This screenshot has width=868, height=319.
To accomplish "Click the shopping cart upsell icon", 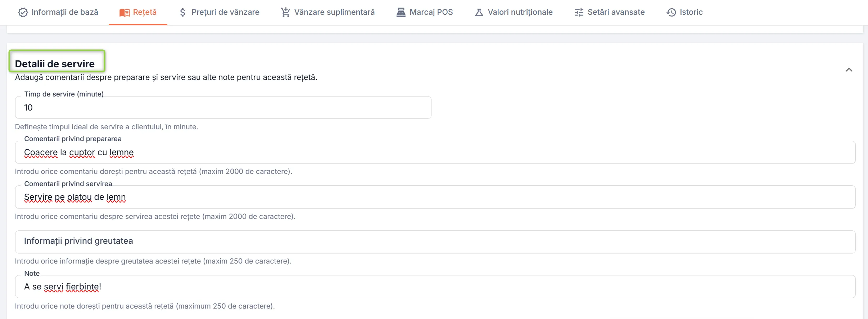I will coord(285,12).
